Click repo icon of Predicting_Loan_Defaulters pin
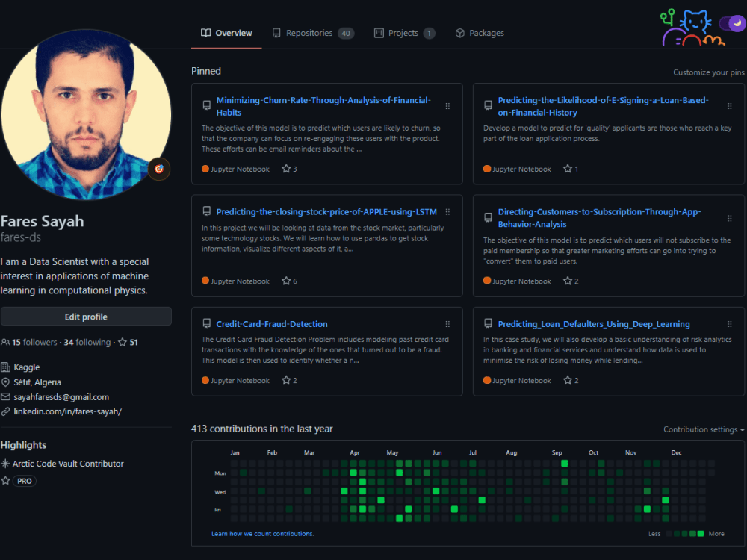The width and height of the screenshot is (747, 560). point(489,323)
